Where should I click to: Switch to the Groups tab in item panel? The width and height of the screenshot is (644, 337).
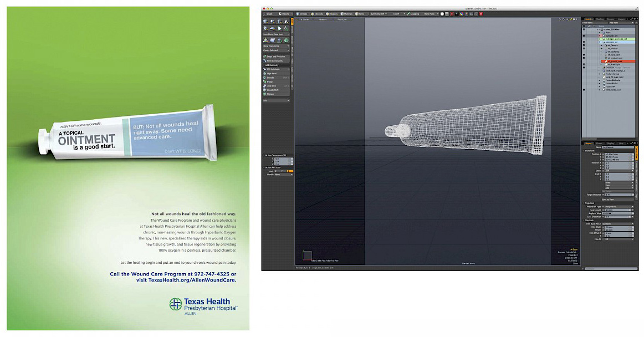point(610,19)
